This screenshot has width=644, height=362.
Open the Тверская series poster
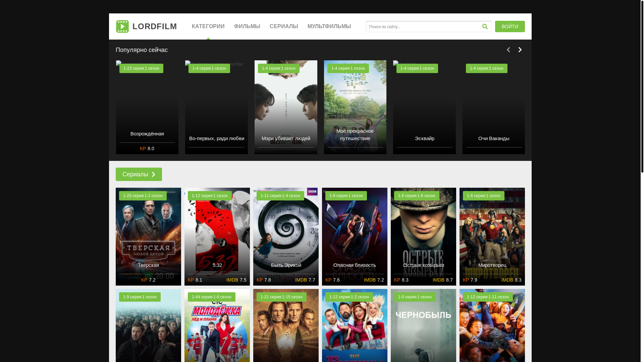(x=148, y=237)
